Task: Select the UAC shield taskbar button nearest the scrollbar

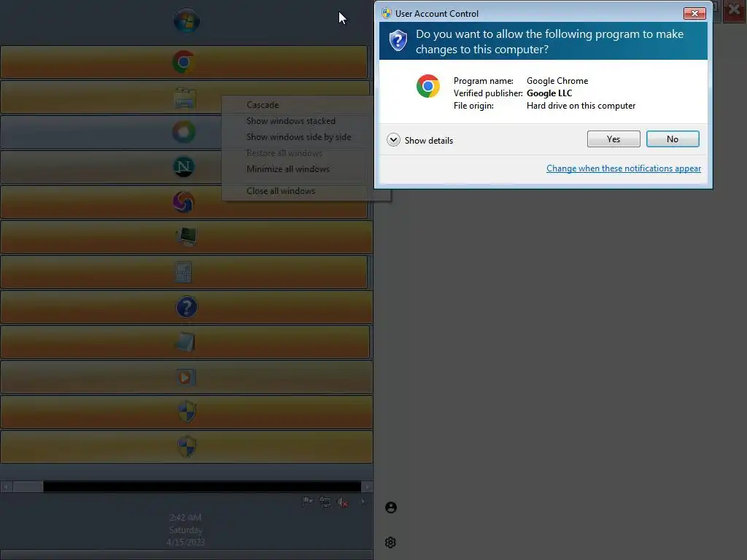Action: point(186,447)
